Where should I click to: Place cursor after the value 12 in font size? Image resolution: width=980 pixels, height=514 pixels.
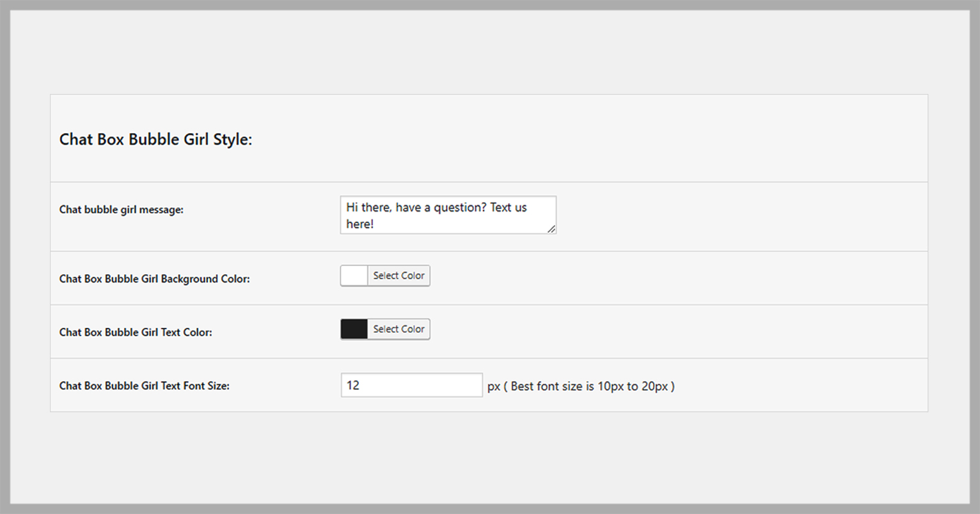[x=360, y=385]
